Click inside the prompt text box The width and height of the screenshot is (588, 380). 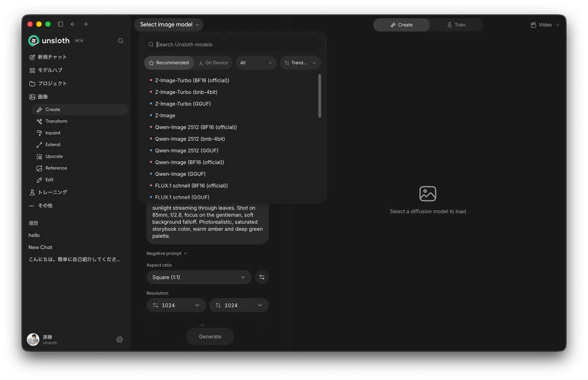click(208, 224)
